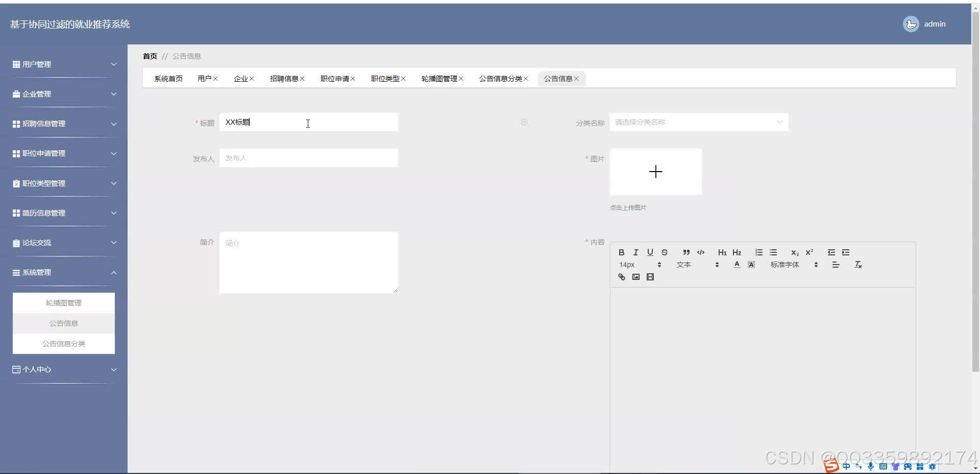Expand the 个人中心 sidebar menu
The image size is (980, 474).
(64, 369)
